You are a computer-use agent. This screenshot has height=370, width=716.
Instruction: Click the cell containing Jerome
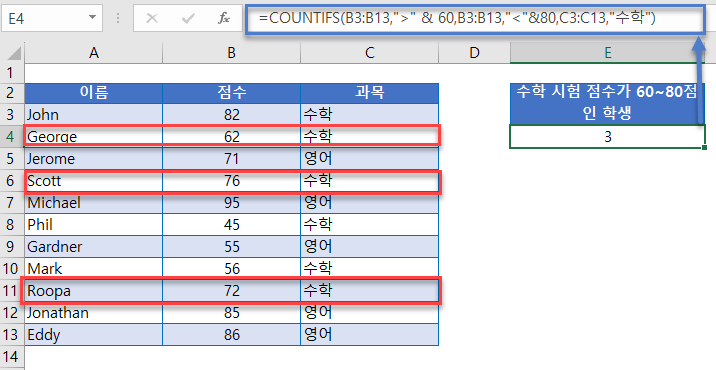point(94,159)
